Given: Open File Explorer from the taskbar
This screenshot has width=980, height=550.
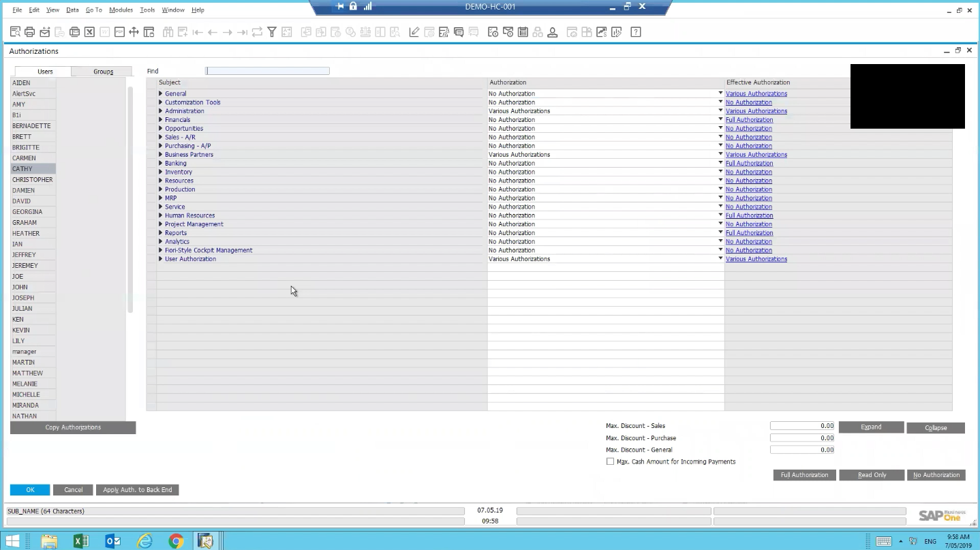Looking at the screenshot, I should pos(49,541).
